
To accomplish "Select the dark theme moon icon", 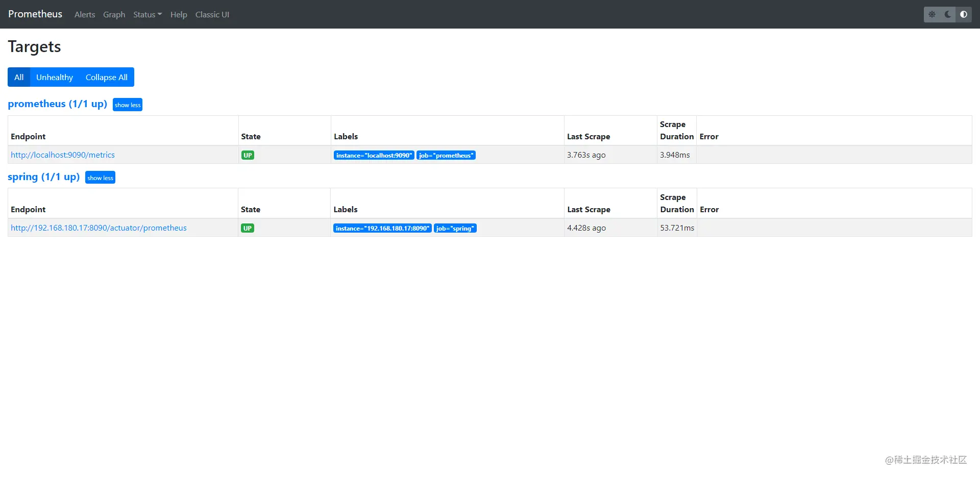I will point(948,14).
